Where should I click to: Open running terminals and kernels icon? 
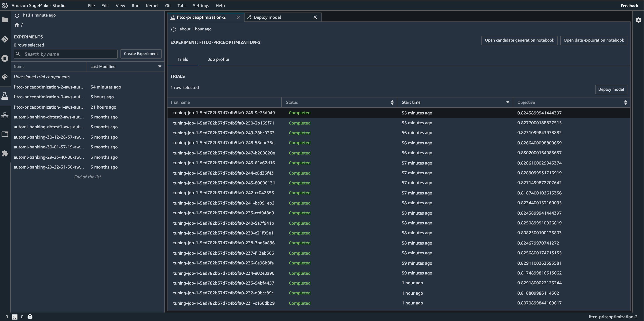tap(5, 58)
